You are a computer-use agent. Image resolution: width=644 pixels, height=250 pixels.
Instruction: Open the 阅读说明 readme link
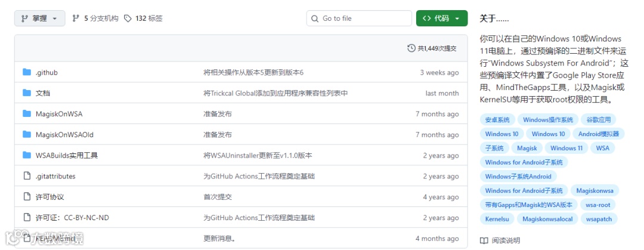click(x=506, y=240)
